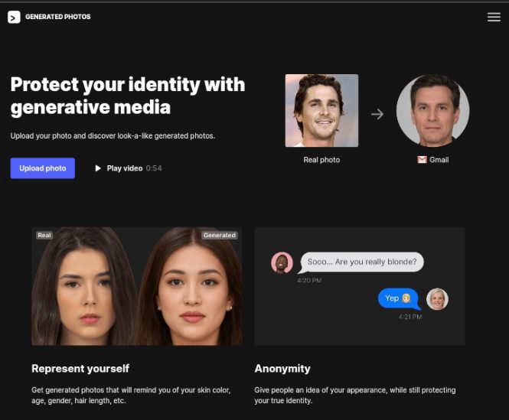Select the circular generated Gmail avatar
509x420 pixels.
tap(432, 111)
